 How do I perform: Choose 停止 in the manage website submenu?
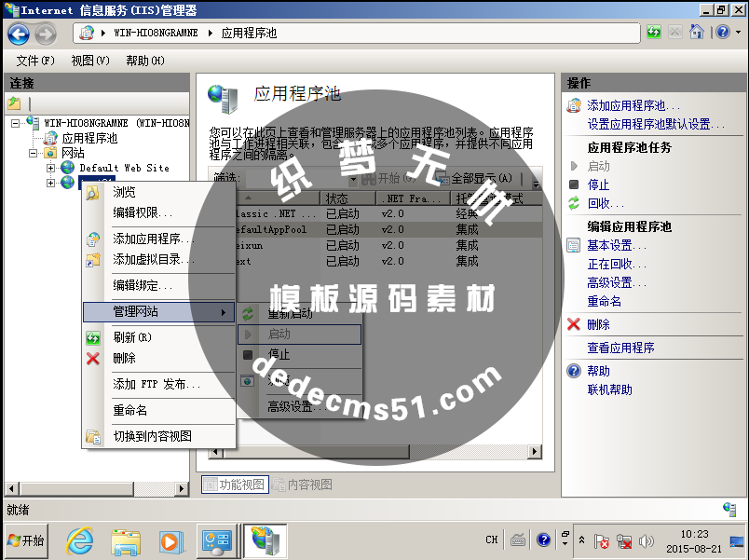pos(279,354)
